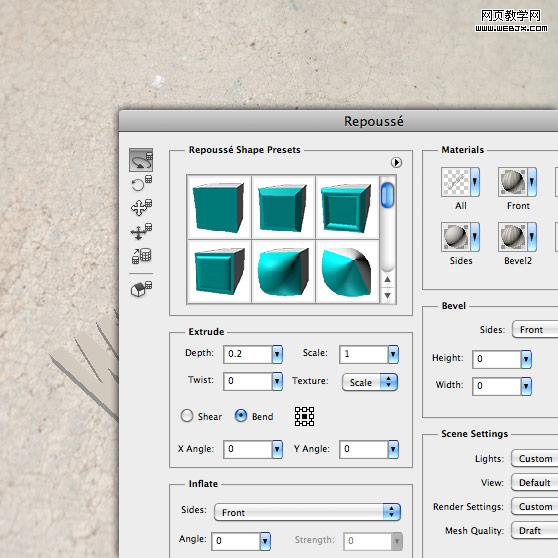This screenshot has height=558, width=558.
Task: Open the Extrude Depth value dropdown arrow
Action: pos(277,354)
